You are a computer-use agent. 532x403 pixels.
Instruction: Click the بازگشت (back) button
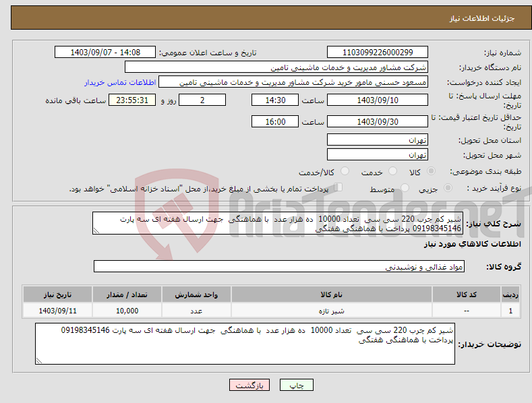249,385
